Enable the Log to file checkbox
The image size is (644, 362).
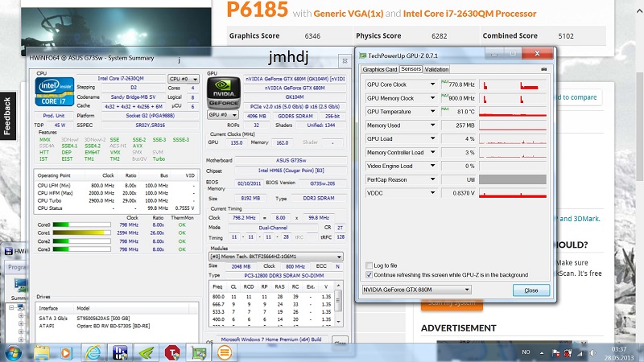pos(369,265)
